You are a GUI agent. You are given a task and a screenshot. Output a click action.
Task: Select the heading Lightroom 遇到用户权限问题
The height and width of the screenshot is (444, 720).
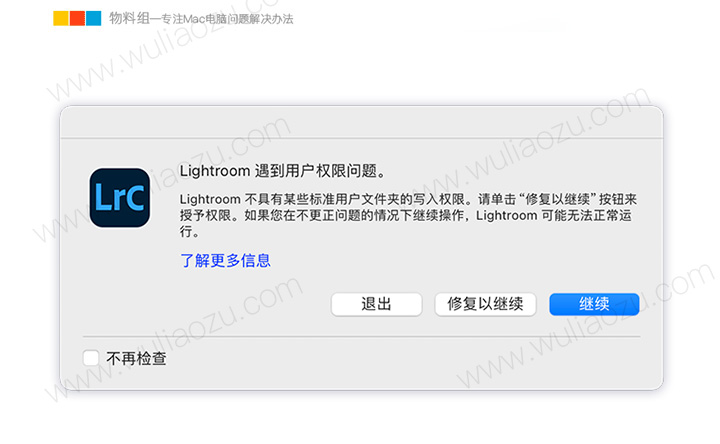282,171
